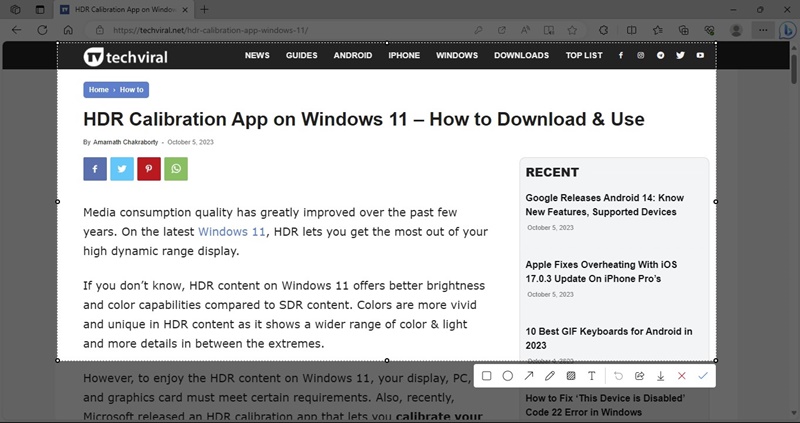800x423 pixels.
Task: Click the page vertical scrollbar
Action: (794, 67)
